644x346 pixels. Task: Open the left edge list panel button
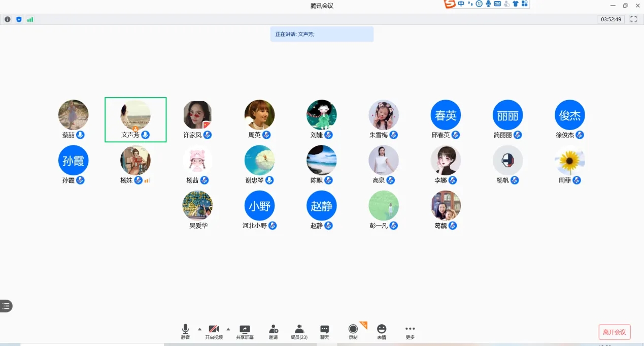(6, 306)
